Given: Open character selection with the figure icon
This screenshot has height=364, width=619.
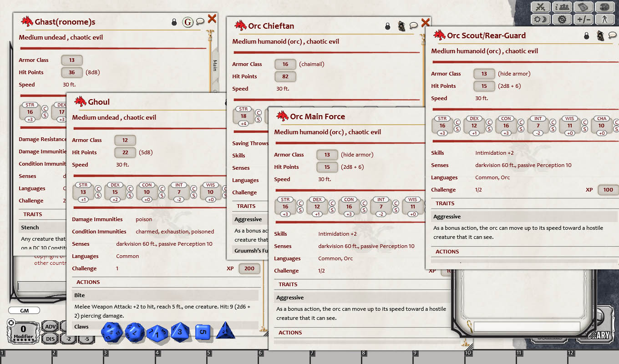Looking at the screenshot, I should tap(604, 19).
